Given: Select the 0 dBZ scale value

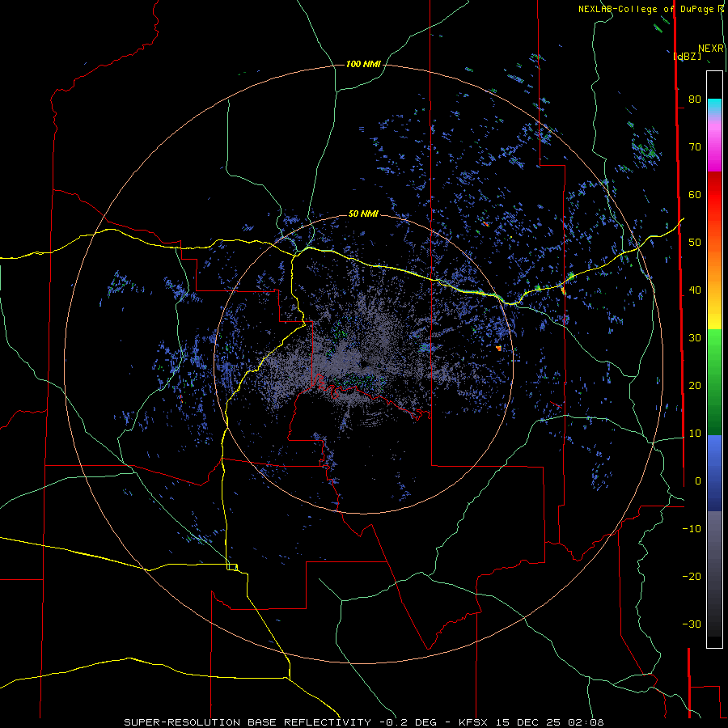Looking at the screenshot, I should [698, 481].
